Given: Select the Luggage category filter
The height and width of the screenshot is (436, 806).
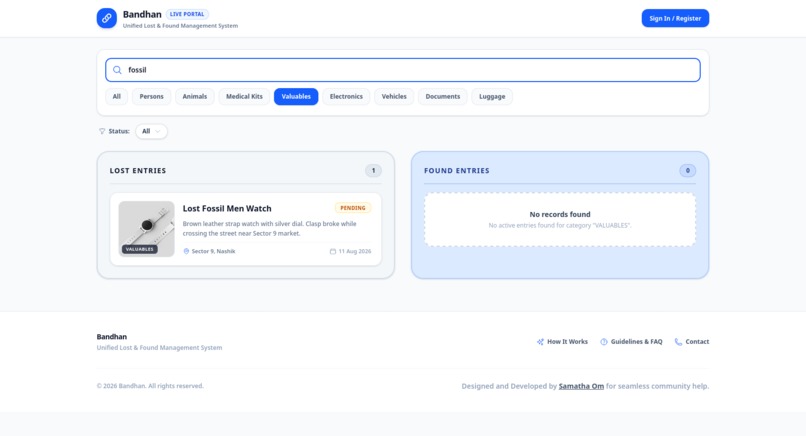Looking at the screenshot, I should 492,97.
